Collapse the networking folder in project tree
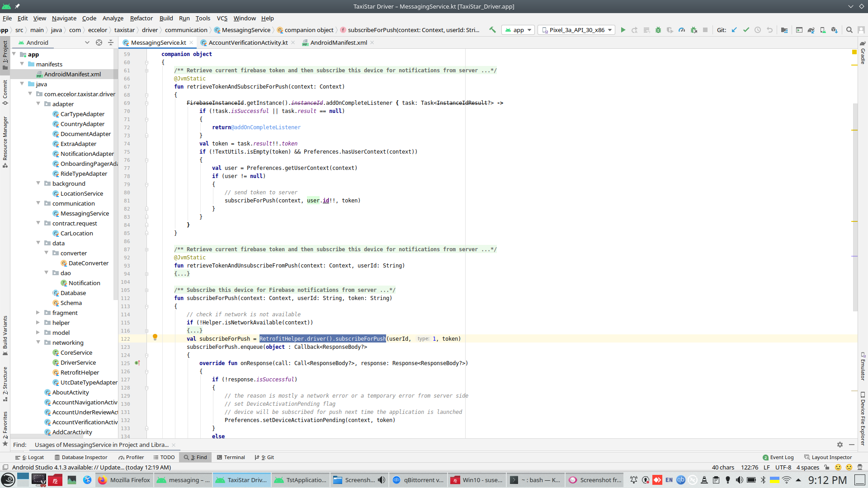 [38, 343]
